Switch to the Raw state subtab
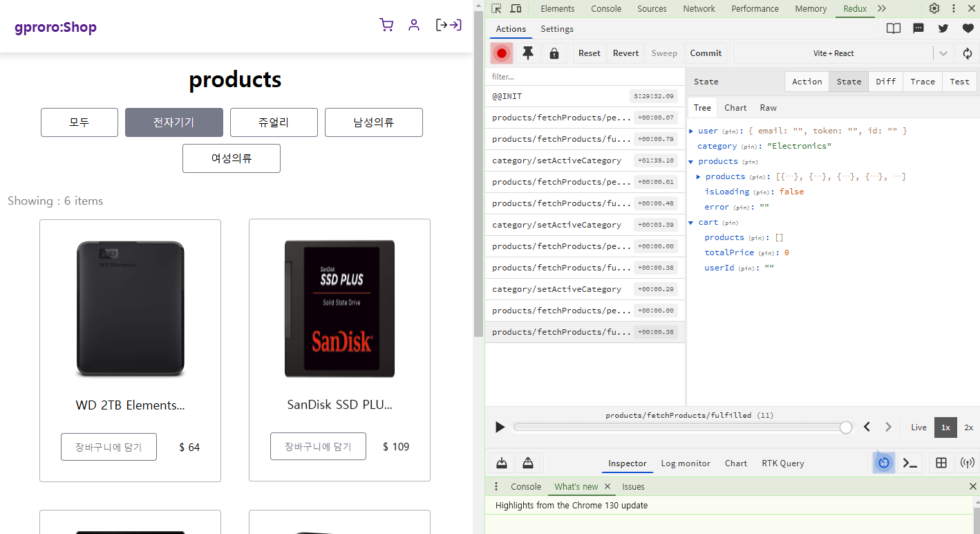The image size is (980, 534). coord(769,107)
